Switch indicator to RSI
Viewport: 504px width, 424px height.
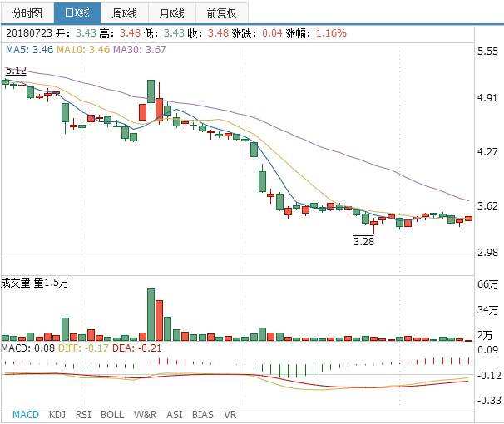tap(83, 414)
